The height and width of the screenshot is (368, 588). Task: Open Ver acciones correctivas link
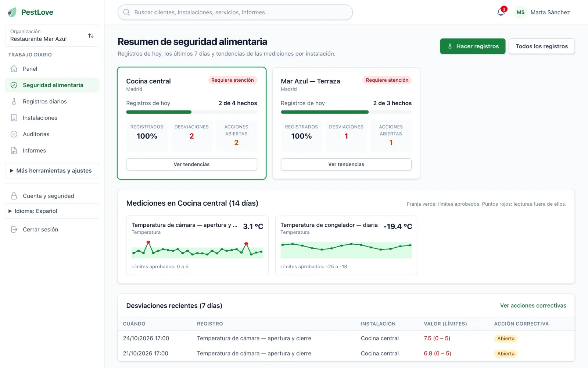click(533, 306)
